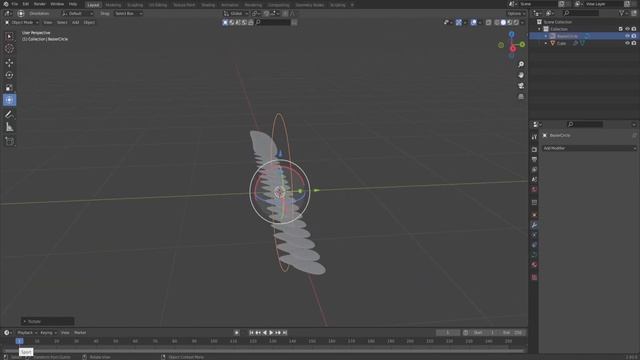This screenshot has height=360, width=640.
Task: Open the Options dropdown in viewport
Action: click(x=516, y=13)
